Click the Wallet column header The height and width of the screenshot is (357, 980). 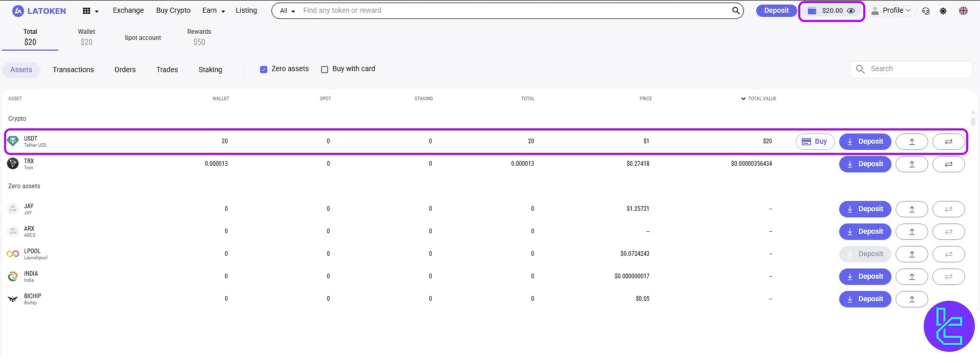coord(221,98)
